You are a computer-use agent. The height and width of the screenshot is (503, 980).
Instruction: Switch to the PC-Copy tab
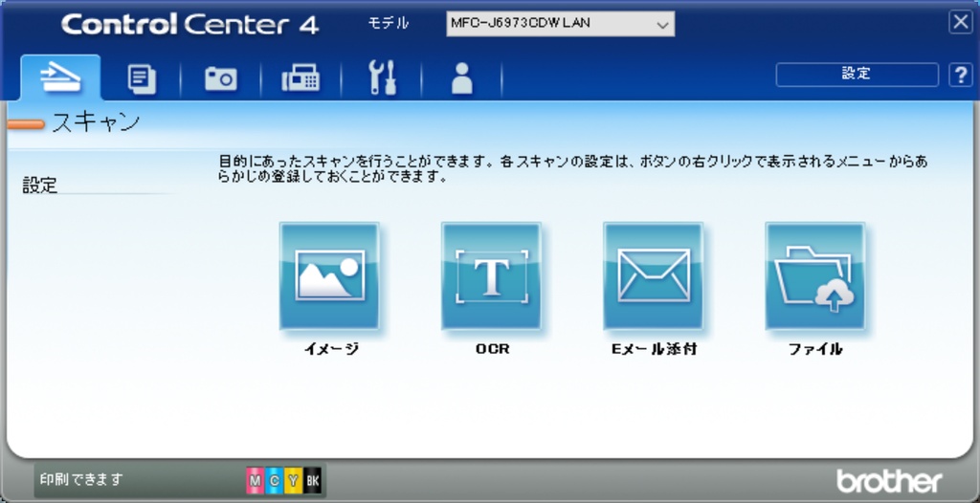pyautogui.click(x=142, y=80)
